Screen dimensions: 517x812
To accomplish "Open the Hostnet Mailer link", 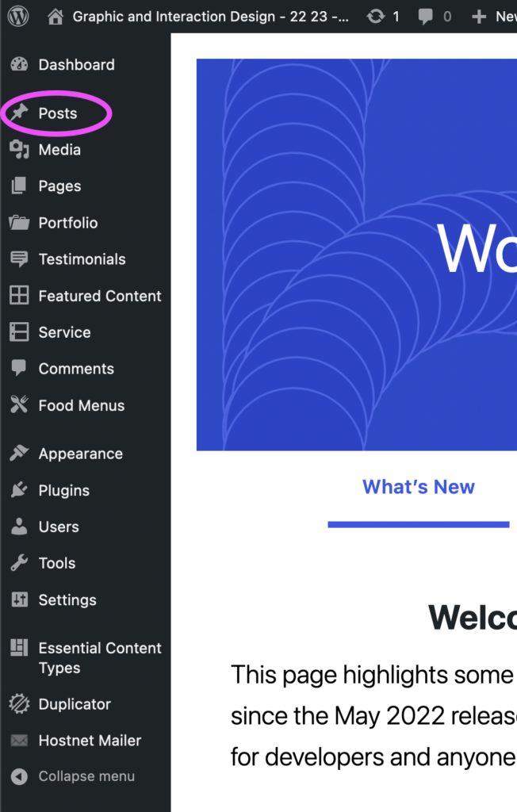I will [x=90, y=741].
